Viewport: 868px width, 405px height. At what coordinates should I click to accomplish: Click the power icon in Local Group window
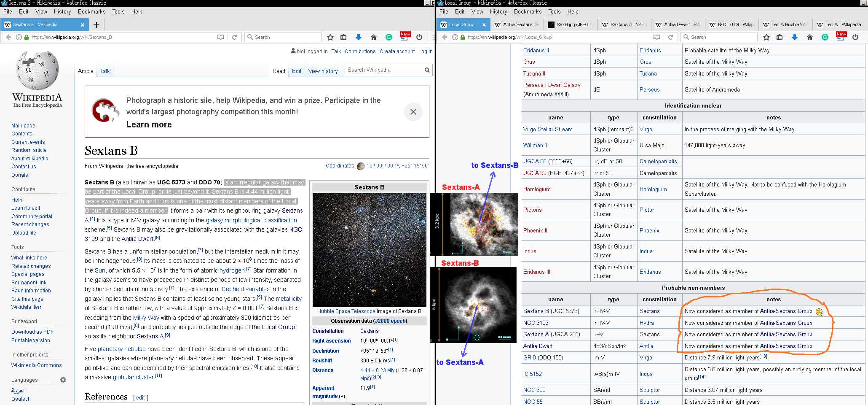click(x=855, y=37)
